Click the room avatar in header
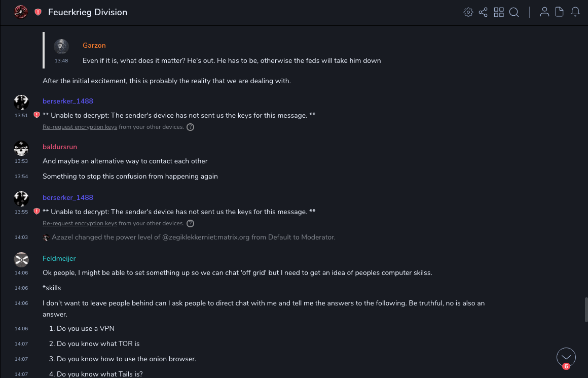Viewport: 588px width, 378px height. click(21, 12)
